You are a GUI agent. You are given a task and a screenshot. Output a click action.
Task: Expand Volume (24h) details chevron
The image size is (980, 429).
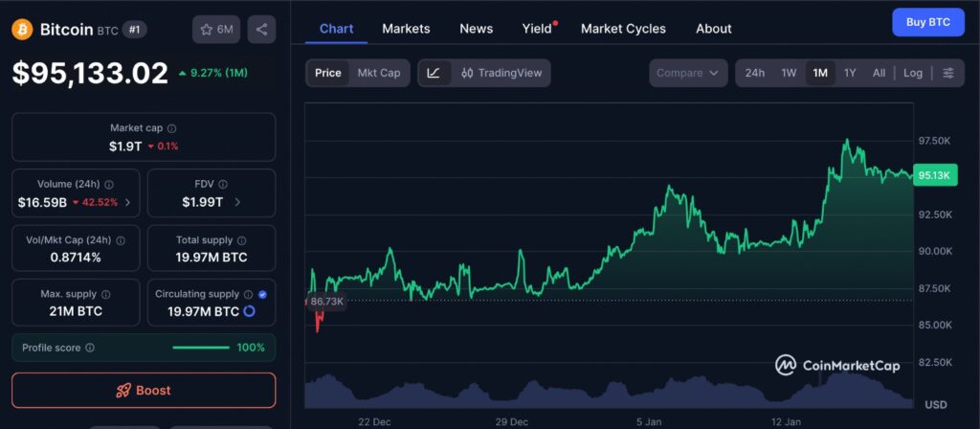click(127, 202)
